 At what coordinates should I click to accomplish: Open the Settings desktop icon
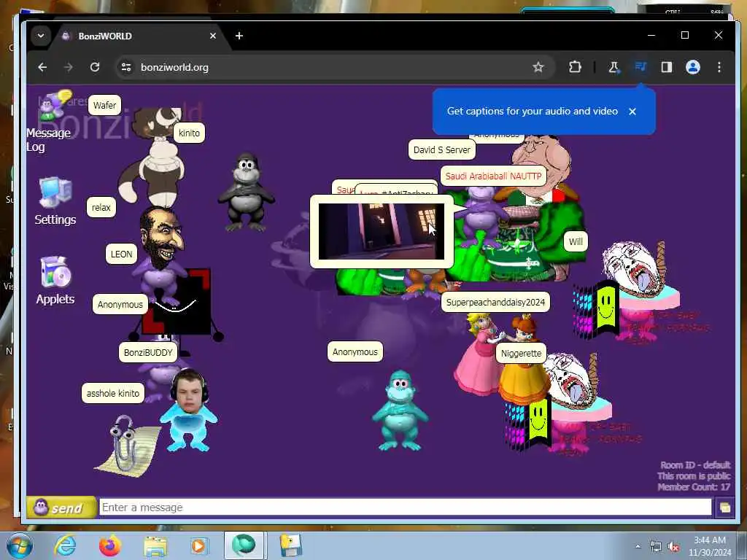click(x=55, y=201)
